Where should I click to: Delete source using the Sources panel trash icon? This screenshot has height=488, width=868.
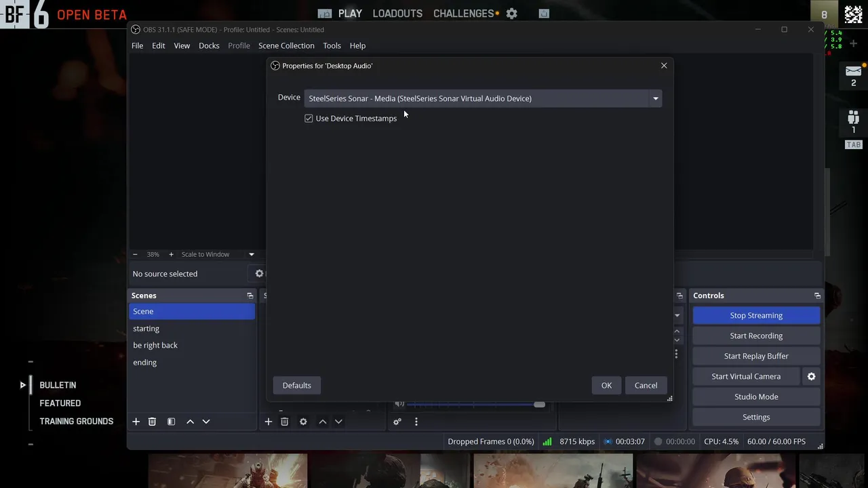pos(284,422)
